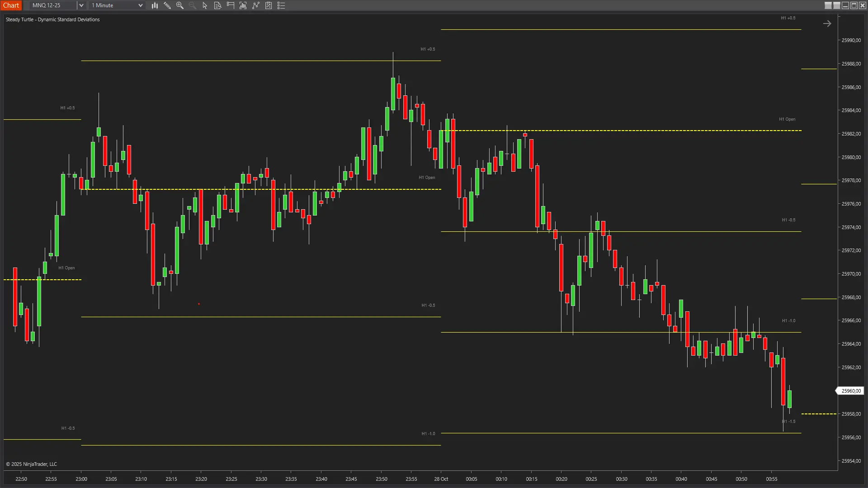The image size is (868, 488).
Task: Select the Zoom Out magnifier tool
Action: pos(192,5)
